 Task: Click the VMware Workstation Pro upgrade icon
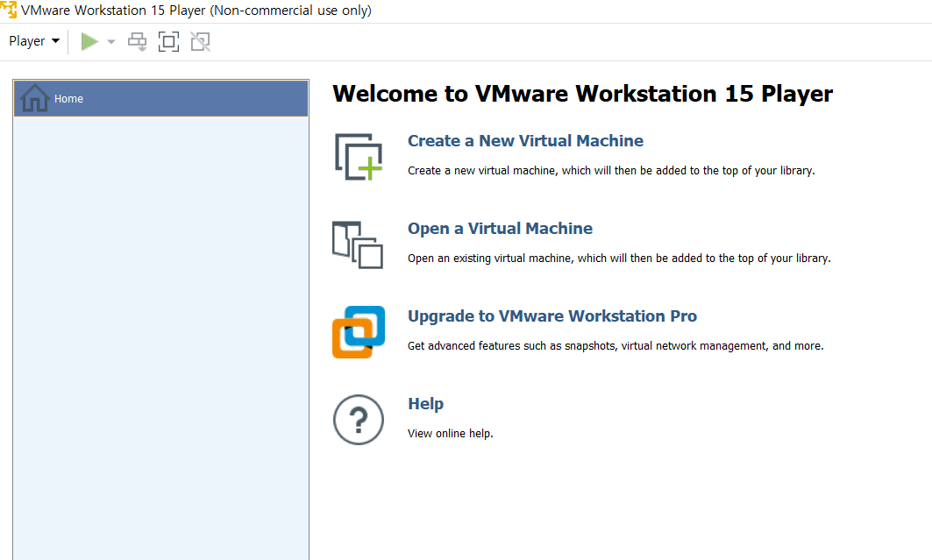point(359,332)
